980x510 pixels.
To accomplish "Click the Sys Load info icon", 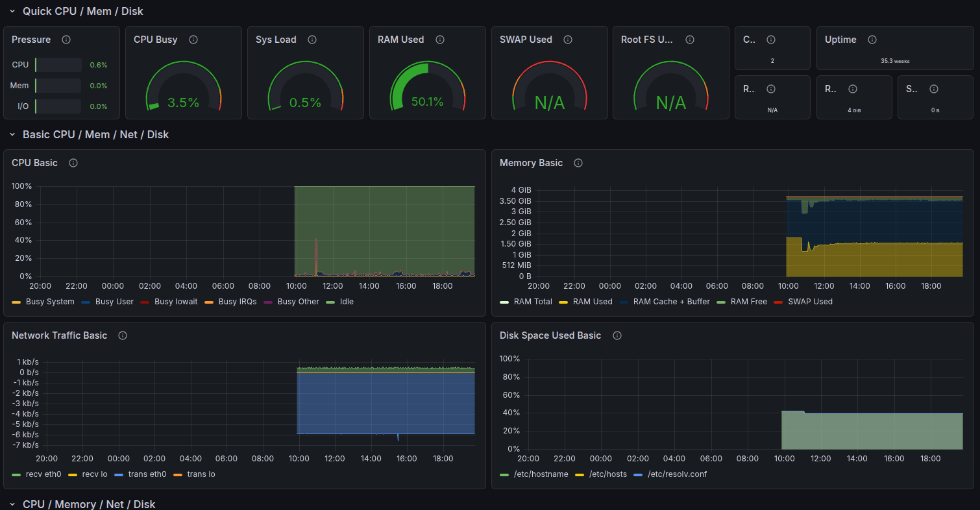I will (312, 40).
